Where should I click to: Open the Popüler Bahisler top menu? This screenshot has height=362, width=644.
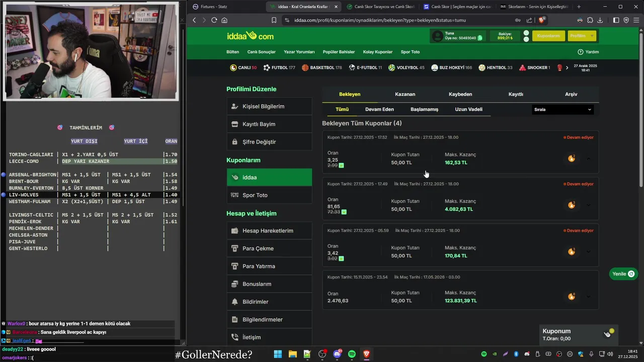(339, 52)
